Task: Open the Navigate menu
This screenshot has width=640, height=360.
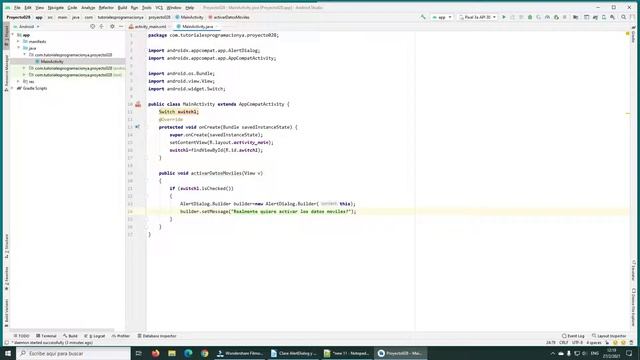Action: (56, 8)
